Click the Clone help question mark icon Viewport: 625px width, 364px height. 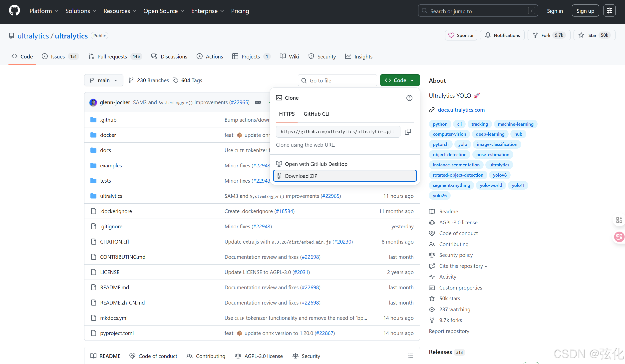pyautogui.click(x=409, y=98)
